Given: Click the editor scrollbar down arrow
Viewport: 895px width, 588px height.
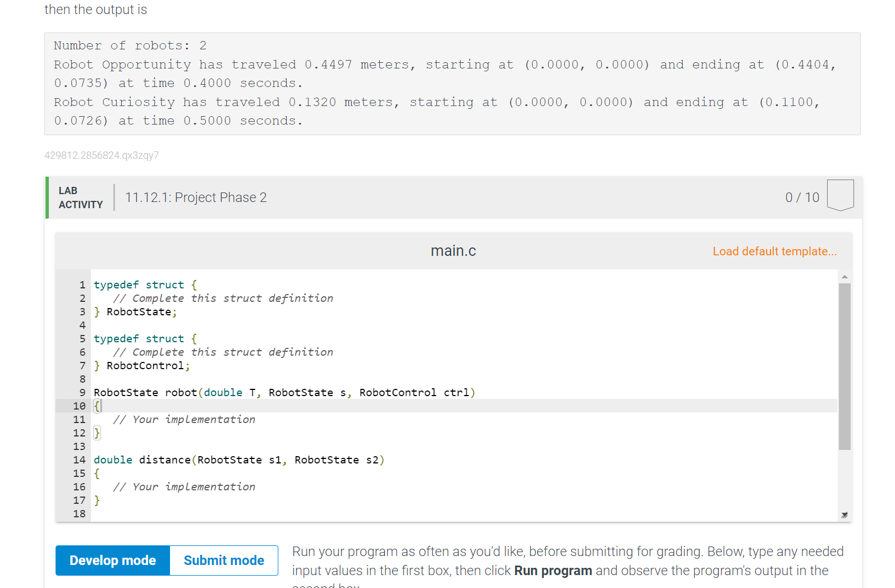Looking at the screenshot, I should 844,515.
